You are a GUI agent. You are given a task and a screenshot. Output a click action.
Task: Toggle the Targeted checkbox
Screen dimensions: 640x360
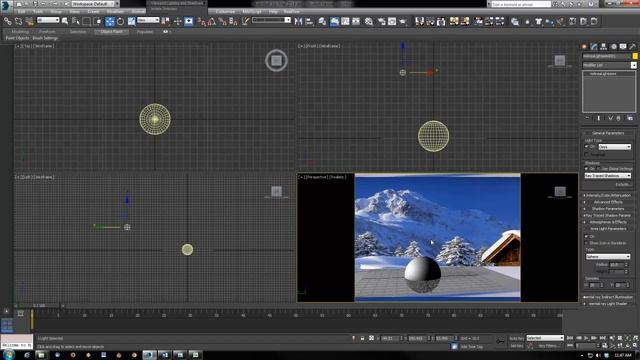[x=587, y=155]
